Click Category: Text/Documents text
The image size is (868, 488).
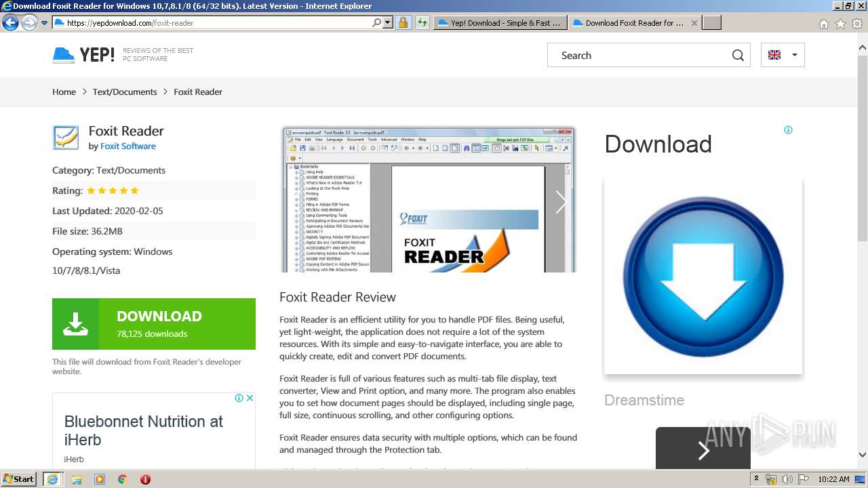tap(108, 171)
